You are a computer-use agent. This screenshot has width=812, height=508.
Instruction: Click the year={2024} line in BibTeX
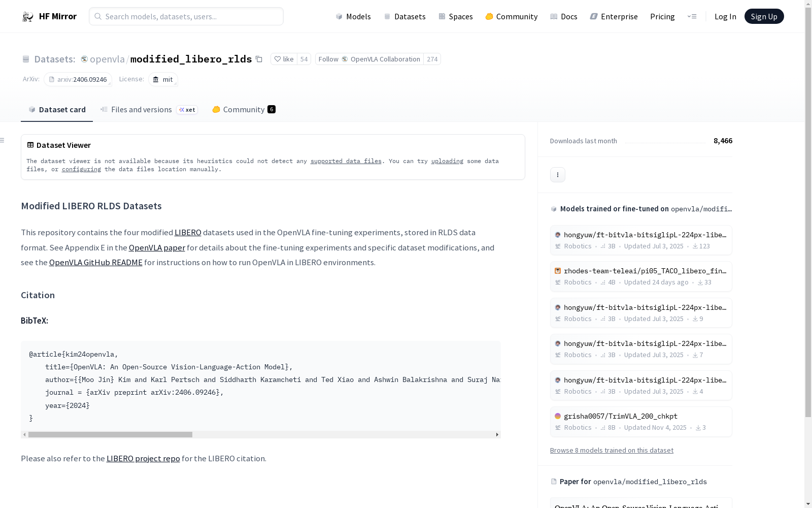(67, 405)
